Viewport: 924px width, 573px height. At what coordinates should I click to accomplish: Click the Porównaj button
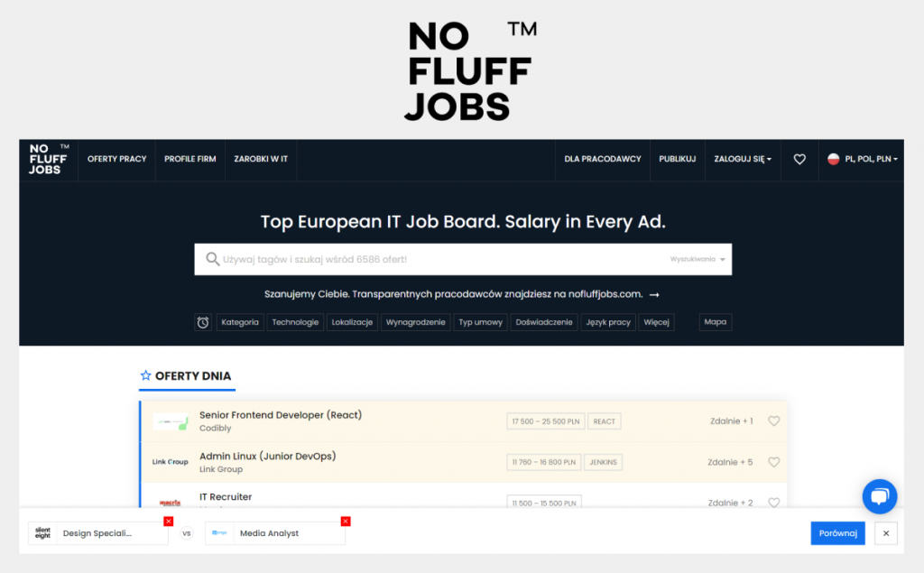[837, 533]
